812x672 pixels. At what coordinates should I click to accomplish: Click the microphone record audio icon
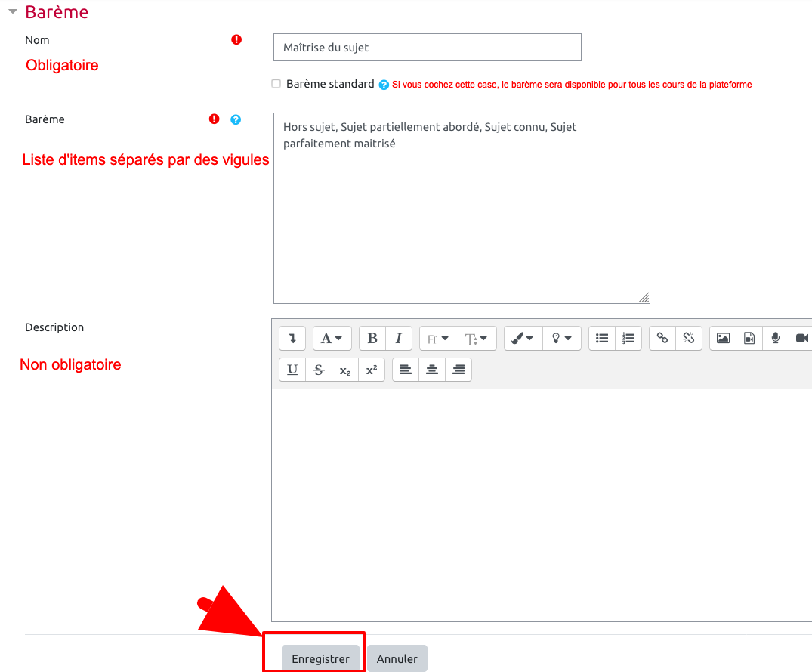(x=775, y=339)
